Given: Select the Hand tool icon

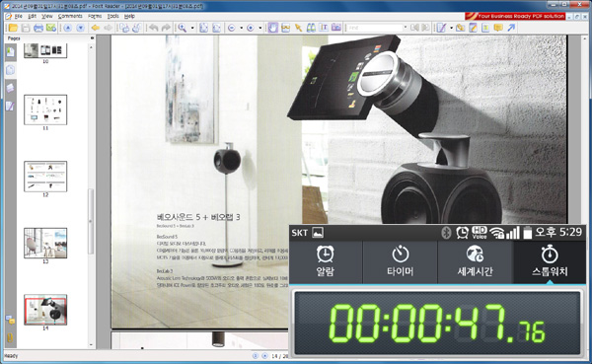Looking at the screenshot, I should pos(273,28).
